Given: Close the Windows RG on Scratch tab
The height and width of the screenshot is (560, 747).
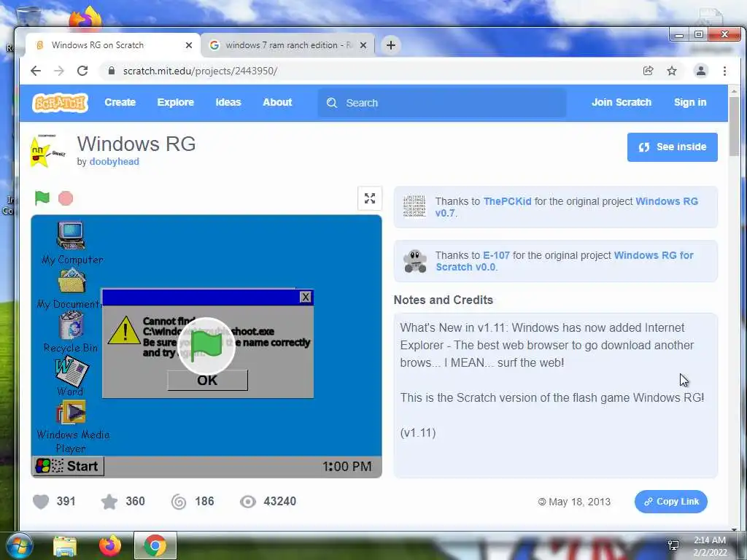Looking at the screenshot, I should click(x=189, y=45).
